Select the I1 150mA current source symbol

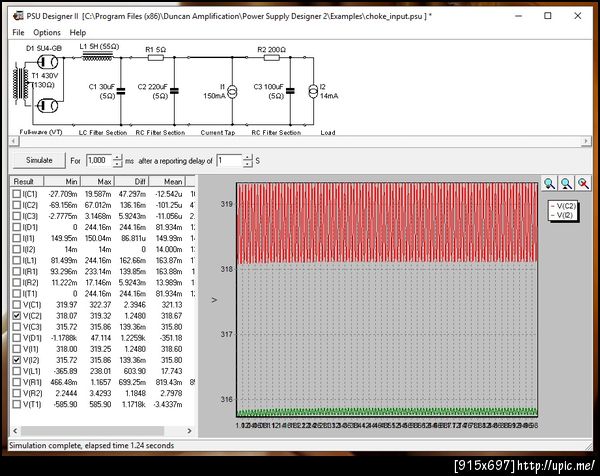point(232,91)
